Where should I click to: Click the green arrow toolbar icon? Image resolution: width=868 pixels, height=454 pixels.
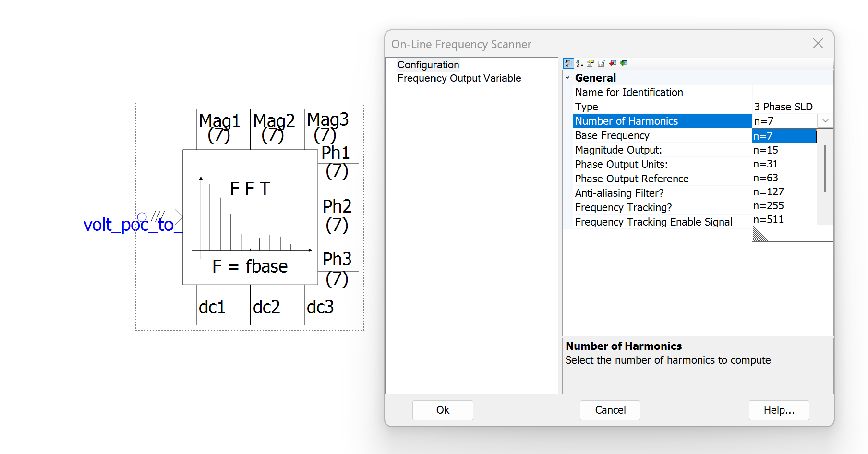point(624,63)
